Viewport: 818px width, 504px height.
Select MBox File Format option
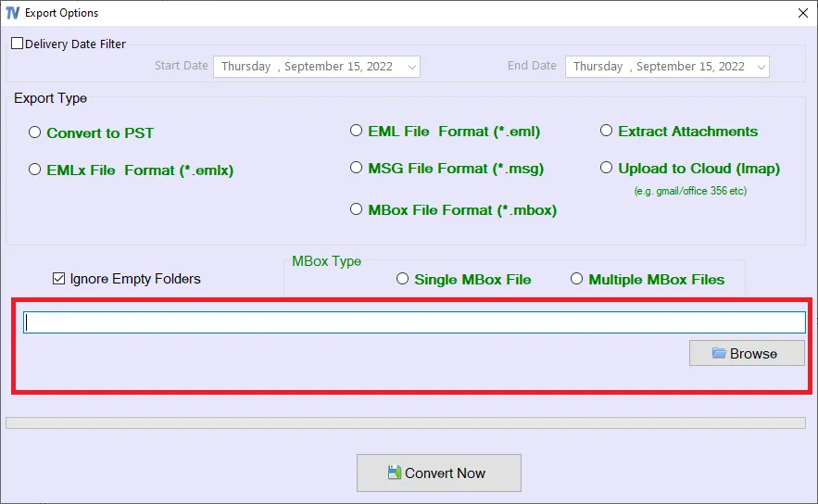pyautogui.click(x=356, y=209)
